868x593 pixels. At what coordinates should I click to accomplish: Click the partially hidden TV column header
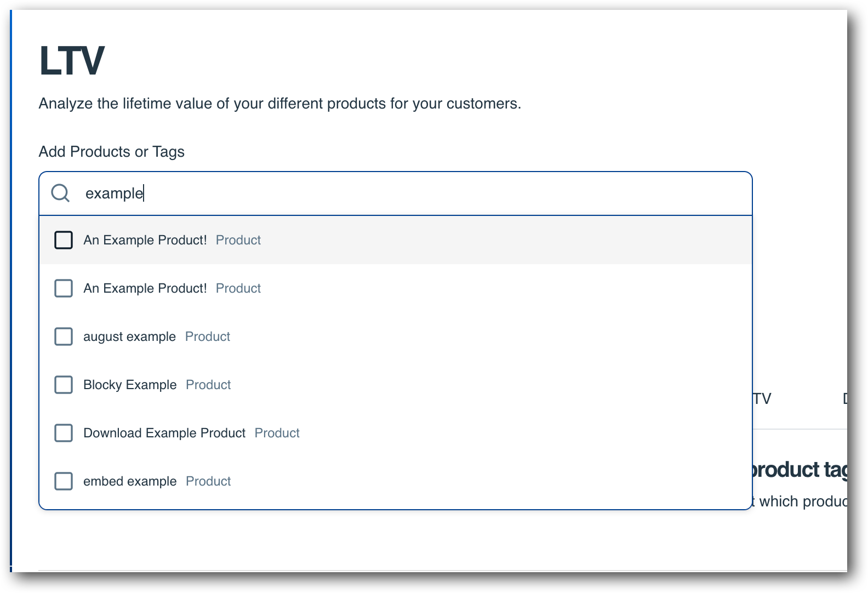[x=762, y=398]
